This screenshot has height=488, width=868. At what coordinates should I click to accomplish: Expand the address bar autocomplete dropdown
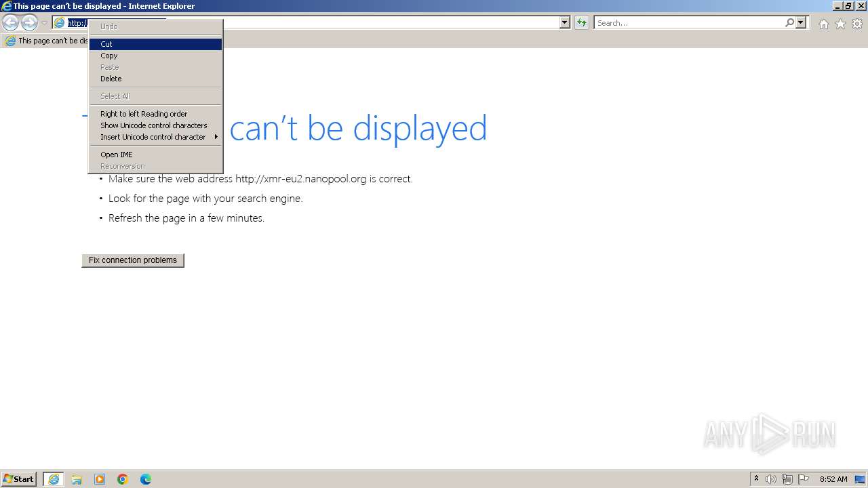coord(565,23)
